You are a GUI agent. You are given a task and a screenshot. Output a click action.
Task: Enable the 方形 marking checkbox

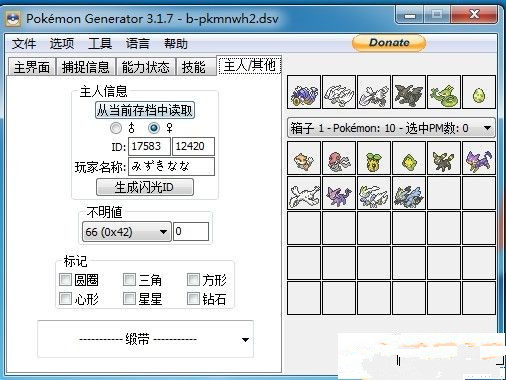[193, 279]
